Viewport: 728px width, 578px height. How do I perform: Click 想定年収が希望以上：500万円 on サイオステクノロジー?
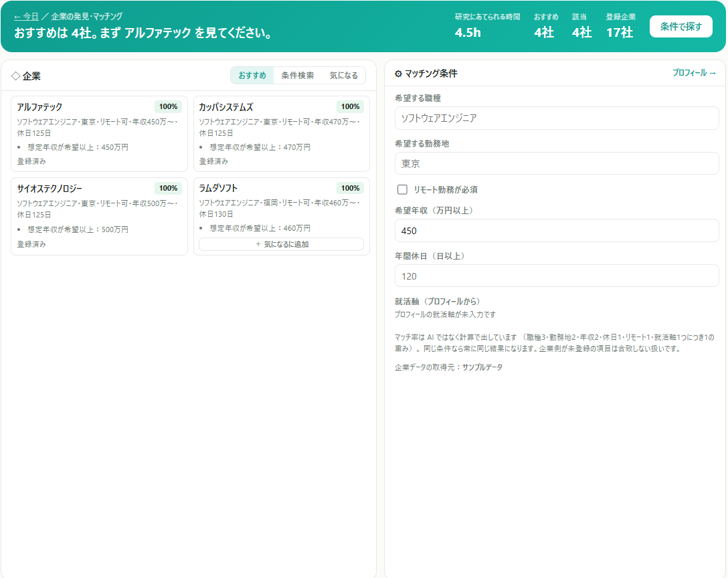click(78, 229)
